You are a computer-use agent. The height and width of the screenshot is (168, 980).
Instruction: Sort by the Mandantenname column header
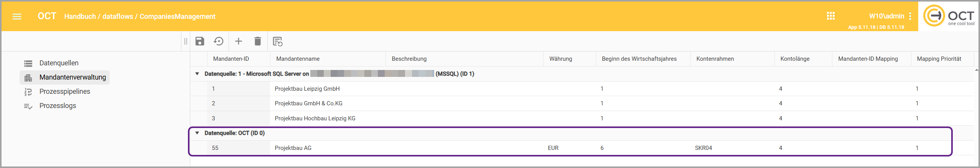click(x=298, y=59)
